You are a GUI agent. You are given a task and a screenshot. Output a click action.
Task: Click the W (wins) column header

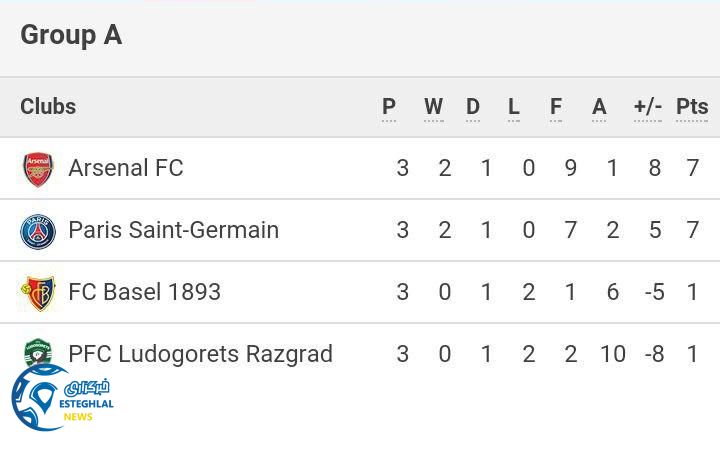433,106
